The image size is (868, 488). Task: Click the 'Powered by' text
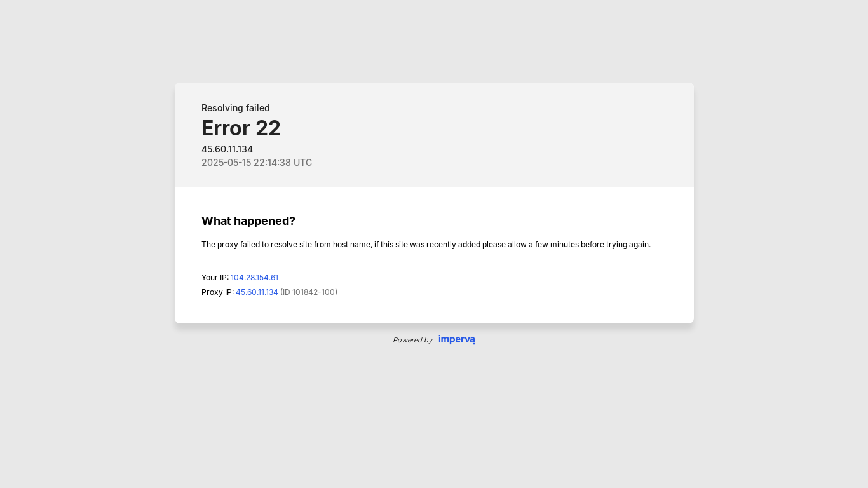[412, 341]
